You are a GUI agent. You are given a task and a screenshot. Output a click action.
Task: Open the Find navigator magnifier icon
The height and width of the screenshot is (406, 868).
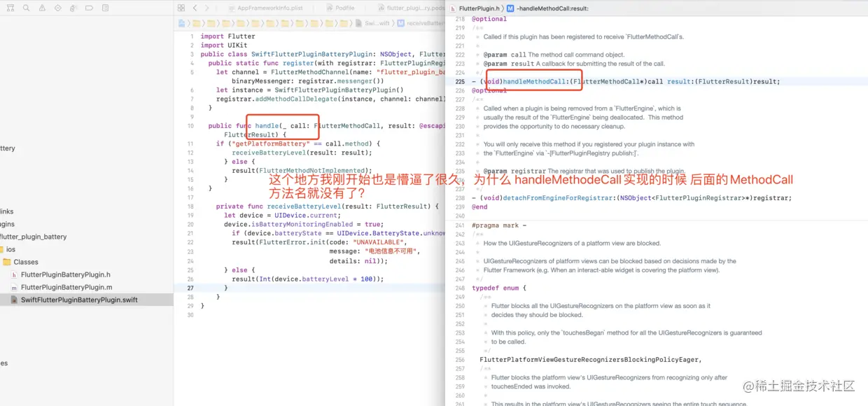pos(26,8)
